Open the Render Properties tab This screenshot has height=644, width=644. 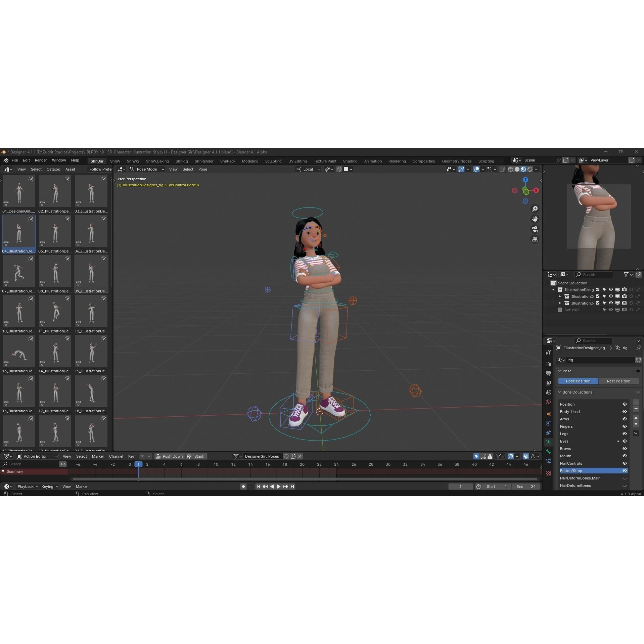tap(548, 364)
